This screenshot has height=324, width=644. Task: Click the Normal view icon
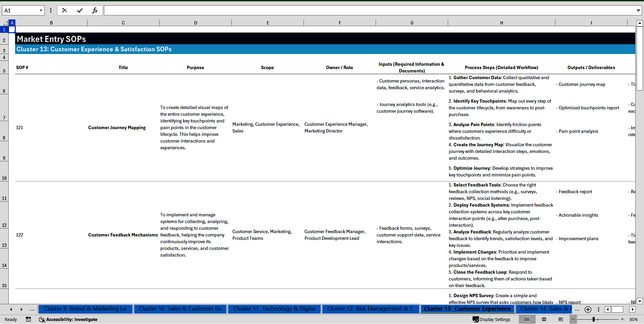(x=526, y=319)
